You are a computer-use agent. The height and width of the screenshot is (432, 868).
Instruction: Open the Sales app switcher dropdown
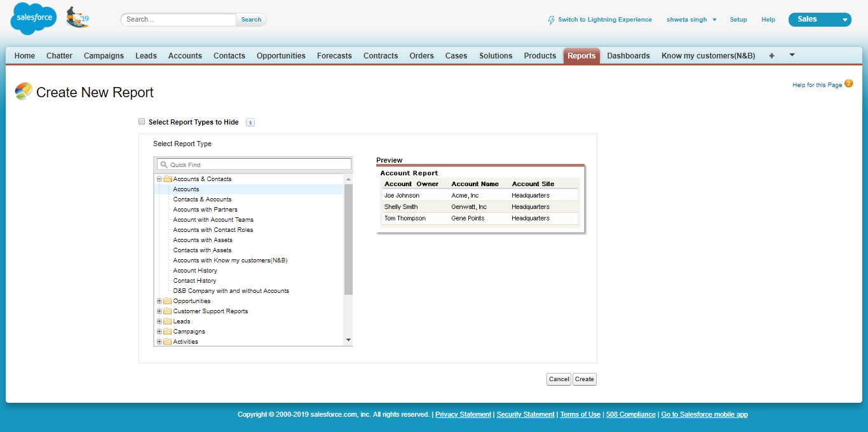point(844,20)
